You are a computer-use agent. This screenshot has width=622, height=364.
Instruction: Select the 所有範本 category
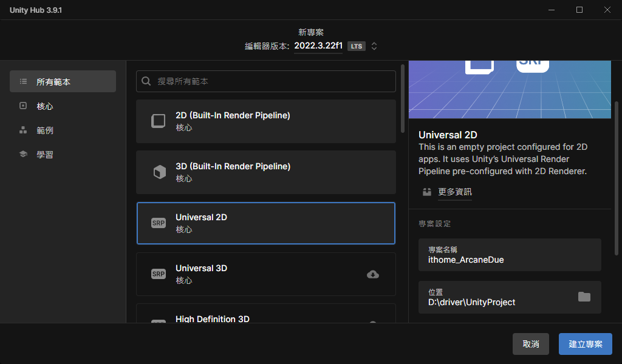(63, 81)
